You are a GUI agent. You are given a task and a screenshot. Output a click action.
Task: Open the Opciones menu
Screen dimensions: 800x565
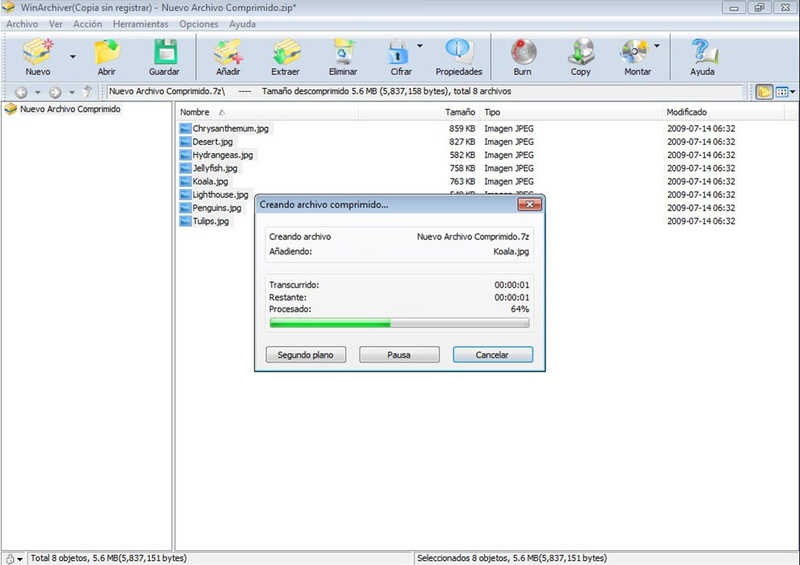click(198, 24)
